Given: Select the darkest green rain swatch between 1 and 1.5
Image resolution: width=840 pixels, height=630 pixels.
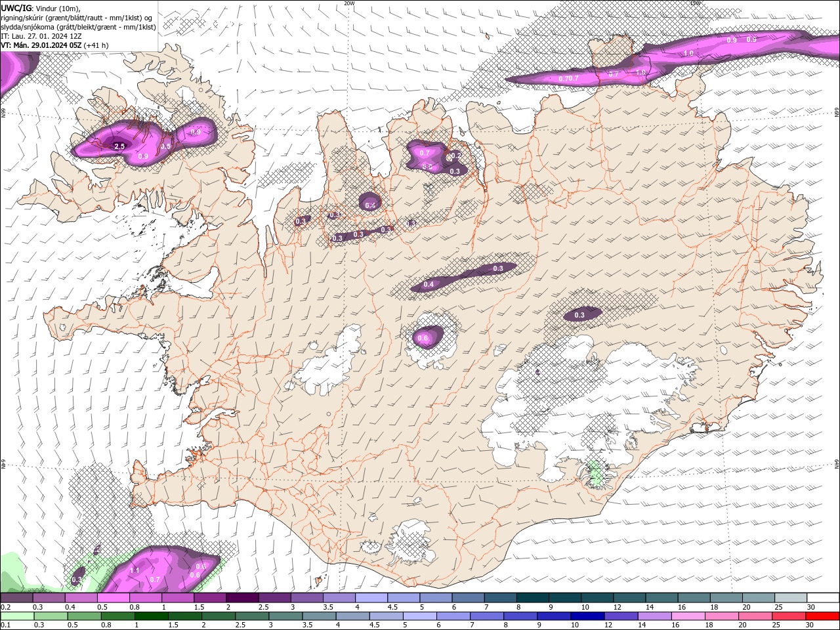Looking at the screenshot, I should click(151, 616).
